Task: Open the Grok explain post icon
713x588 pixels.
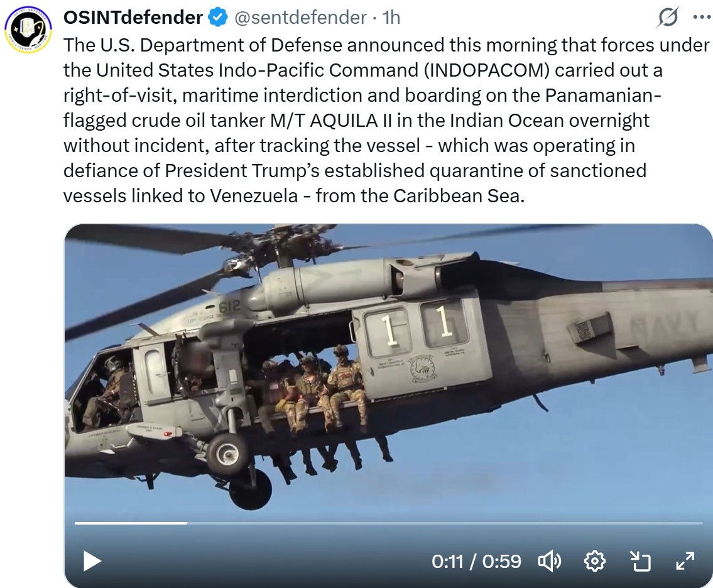Action: pos(668,18)
